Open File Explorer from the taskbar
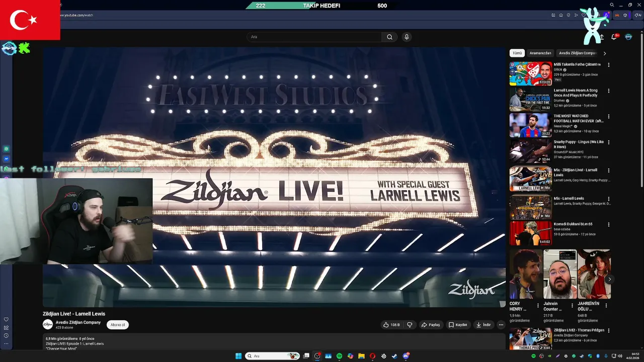The width and height of the screenshot is (644, 362). pyautogui.click(x=361, y=356)
